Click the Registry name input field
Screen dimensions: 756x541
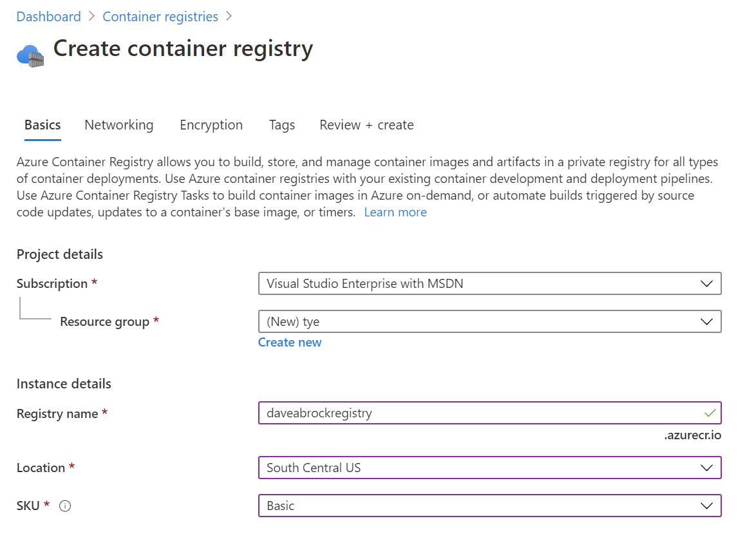tap(451, 413)
